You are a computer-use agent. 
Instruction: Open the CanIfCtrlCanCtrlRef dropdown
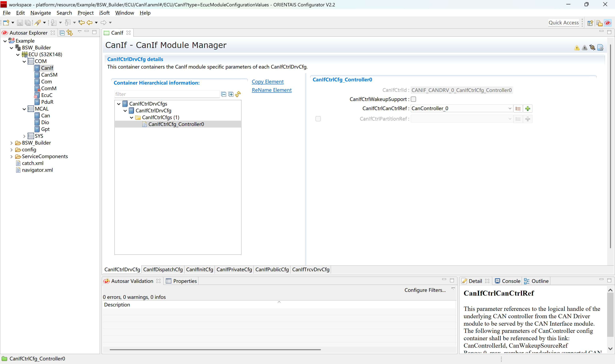point(510,108)
